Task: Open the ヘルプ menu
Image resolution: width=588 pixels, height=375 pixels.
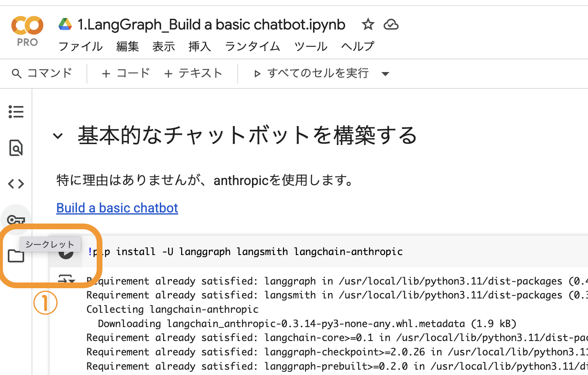Action: pyautogui.click(x=358, y=46)
